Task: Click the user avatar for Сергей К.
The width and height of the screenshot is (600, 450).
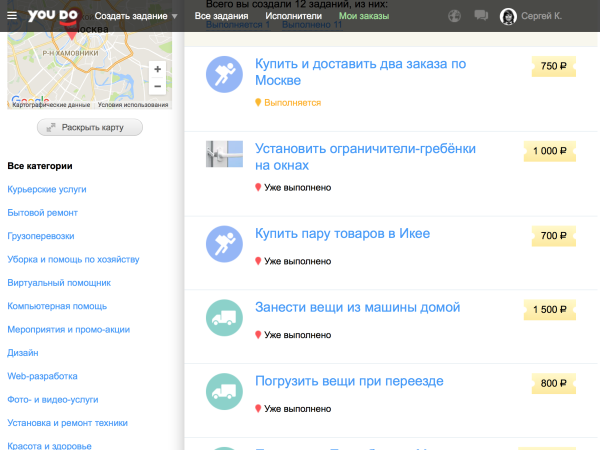Action: pos(508,16)
